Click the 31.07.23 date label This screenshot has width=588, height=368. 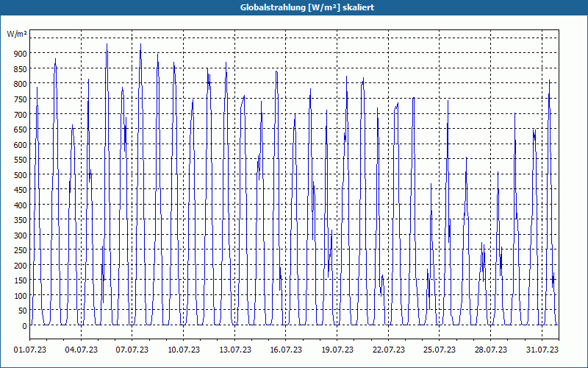tap(542, 350)
